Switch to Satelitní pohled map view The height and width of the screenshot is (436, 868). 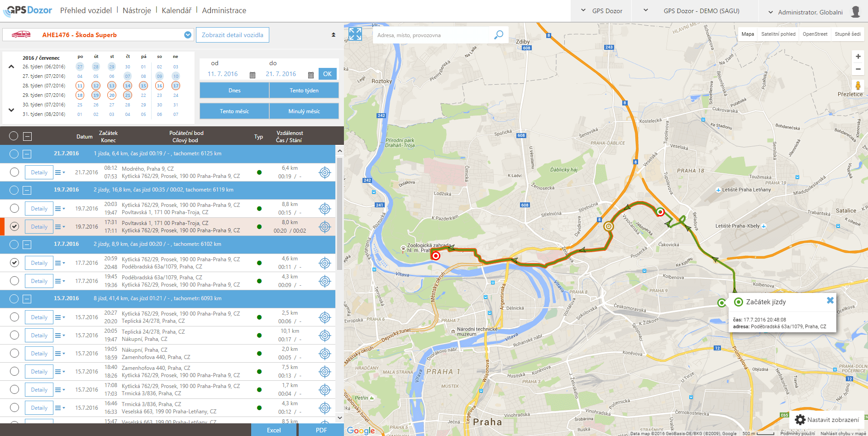[778, 34]
